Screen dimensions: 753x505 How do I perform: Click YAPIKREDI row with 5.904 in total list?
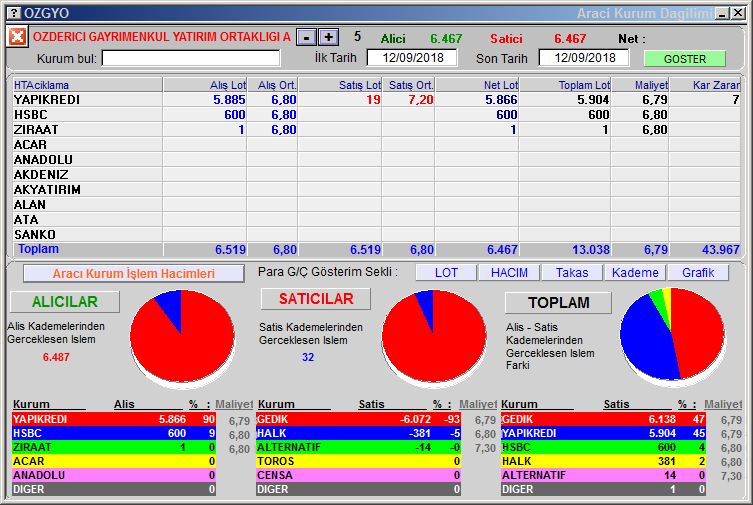click(x=603, y=433)
